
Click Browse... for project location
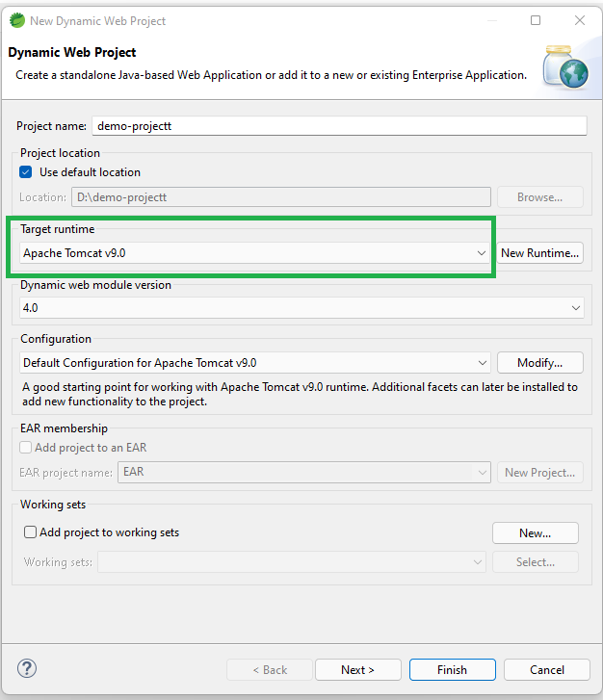click(x=540, y=197)
